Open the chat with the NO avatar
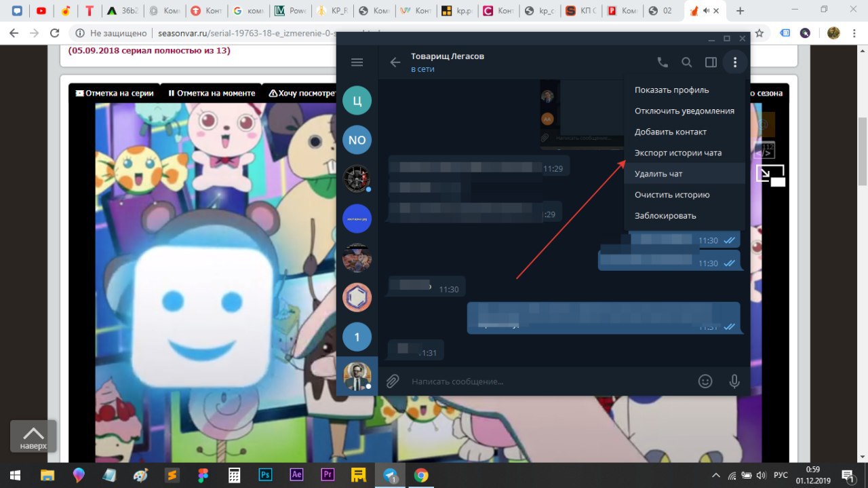The height and width of the screenshot is (488, 868). 357,140
